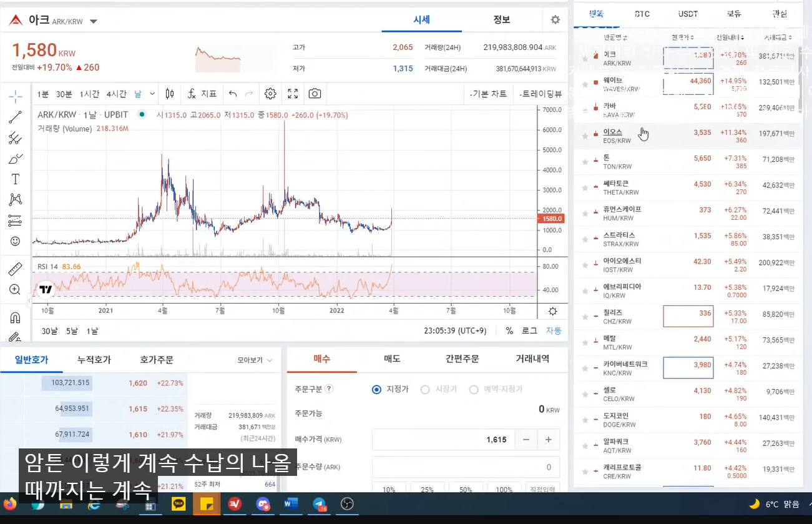
Task: Open the emoji icons tool
Action: 16,241
